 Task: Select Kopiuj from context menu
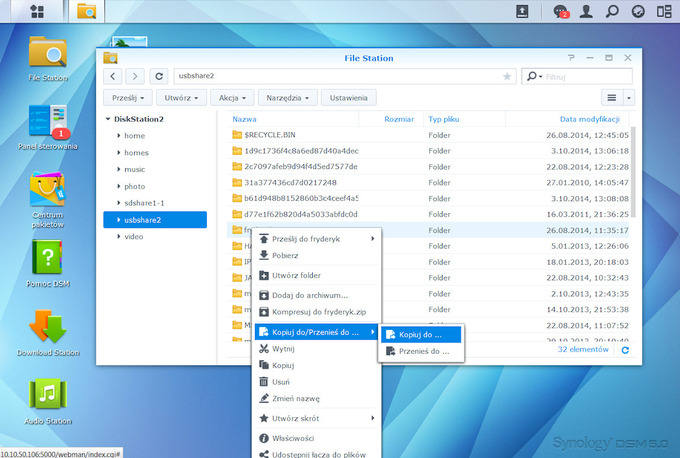pyautogui.click(x=317, y=365)
